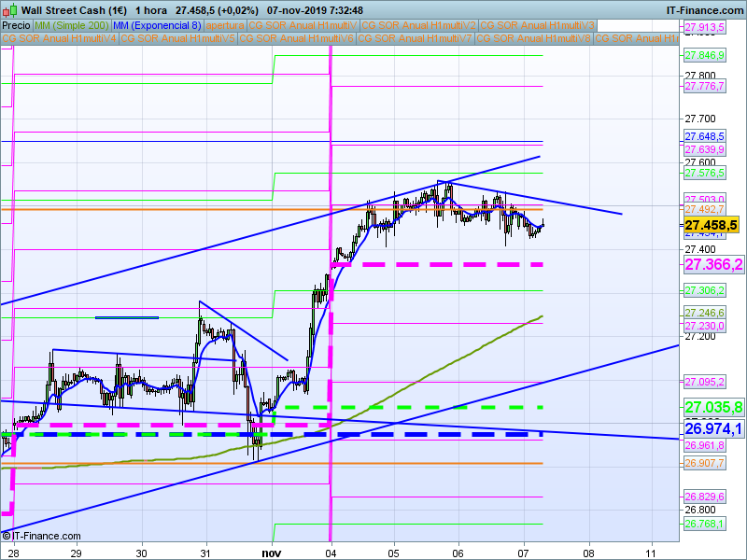Screen dimensions: 747x560
Task: Click the date label 08 on time axis
Action: 589,553
